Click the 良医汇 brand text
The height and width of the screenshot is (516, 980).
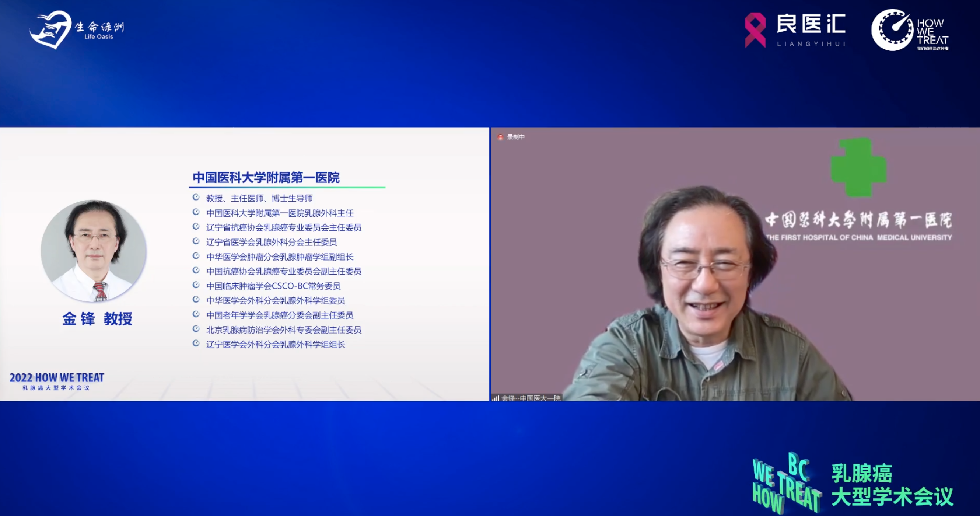point(811,24)
